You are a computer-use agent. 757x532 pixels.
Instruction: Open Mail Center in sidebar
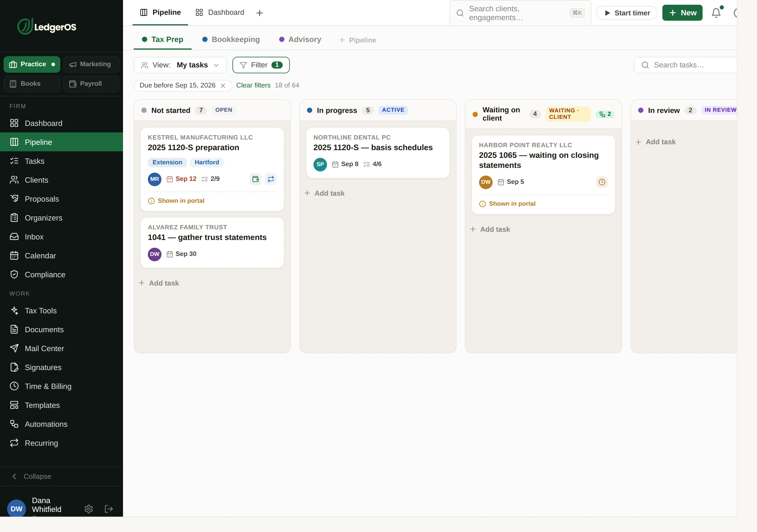coord(61,348)
